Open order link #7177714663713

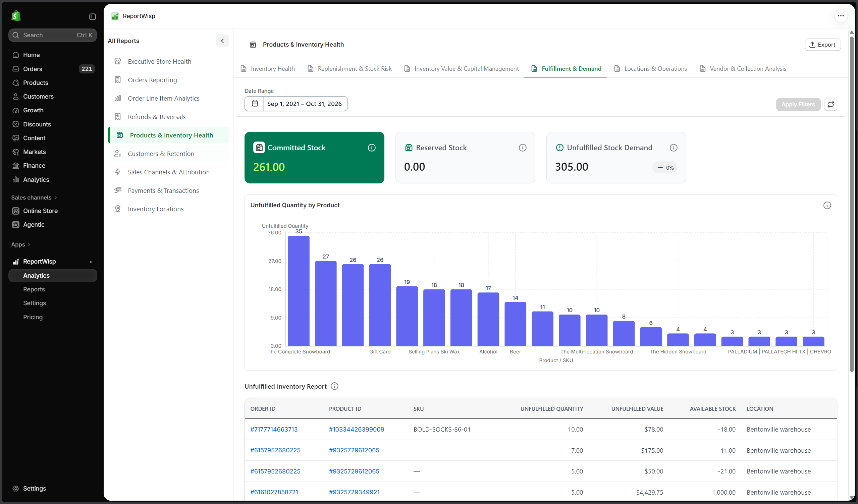[274, 429]
